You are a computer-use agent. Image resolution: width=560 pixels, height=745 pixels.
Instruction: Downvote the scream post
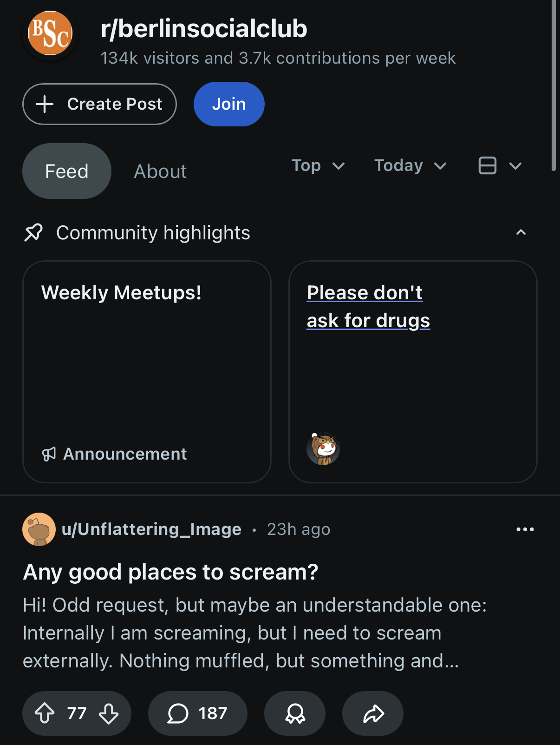[109, 713]
